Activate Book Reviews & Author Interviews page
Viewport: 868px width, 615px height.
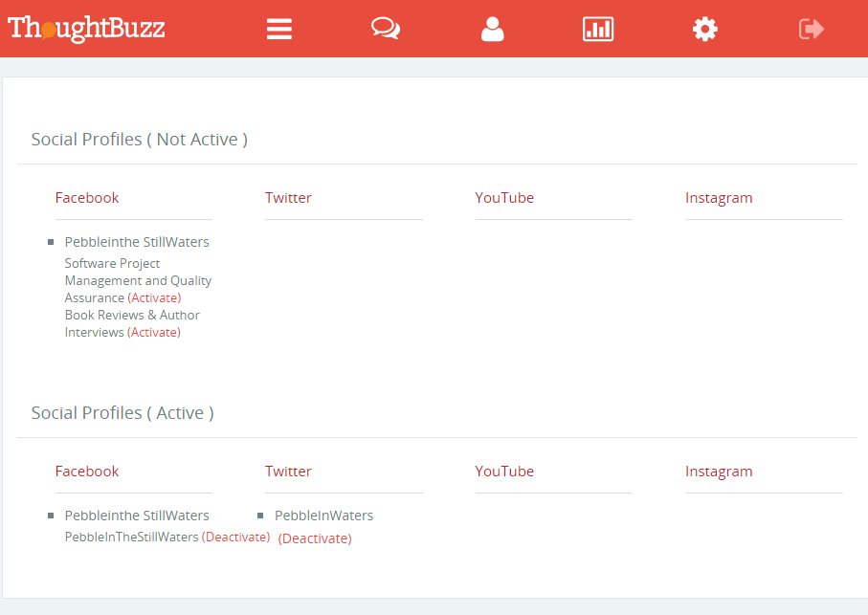coord(154,333)
